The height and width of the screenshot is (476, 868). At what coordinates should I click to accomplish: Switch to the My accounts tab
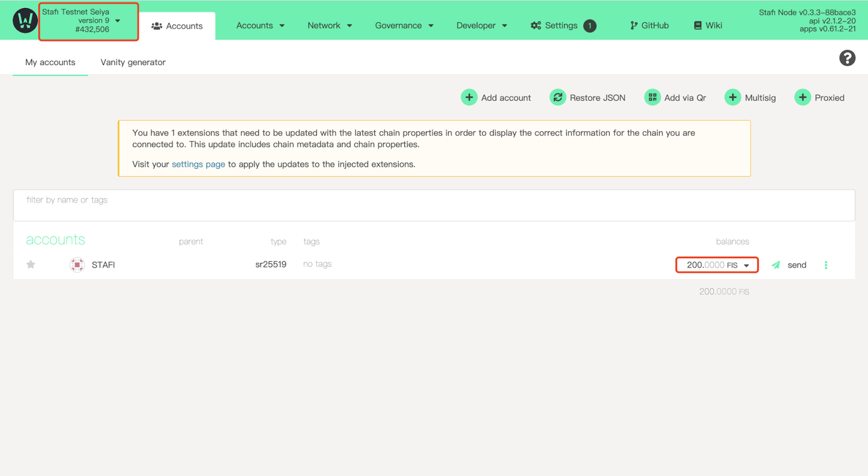(x=50, y=62)
